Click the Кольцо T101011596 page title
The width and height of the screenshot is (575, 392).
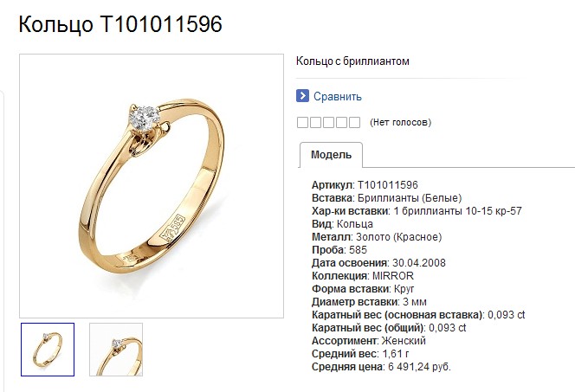(x=120, y=24)
